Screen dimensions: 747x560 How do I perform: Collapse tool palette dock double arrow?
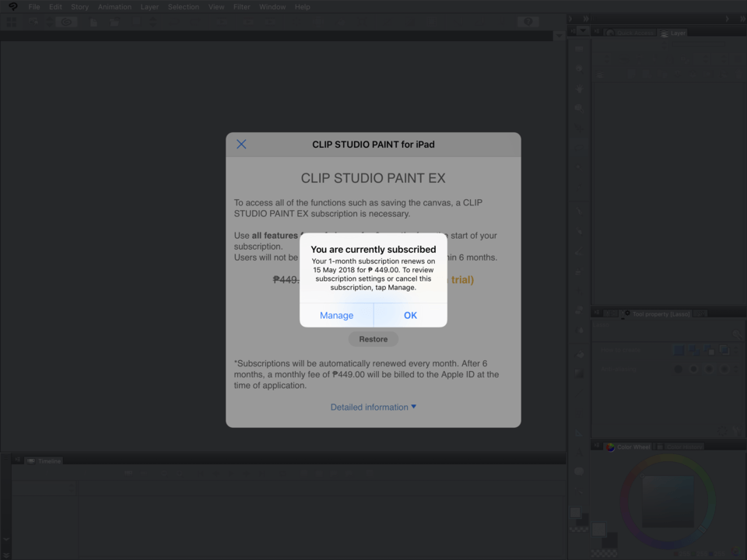(585, 19)
